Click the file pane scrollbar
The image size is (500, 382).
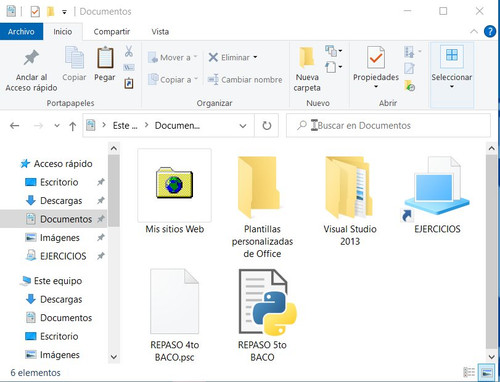[x=491, y=252]
